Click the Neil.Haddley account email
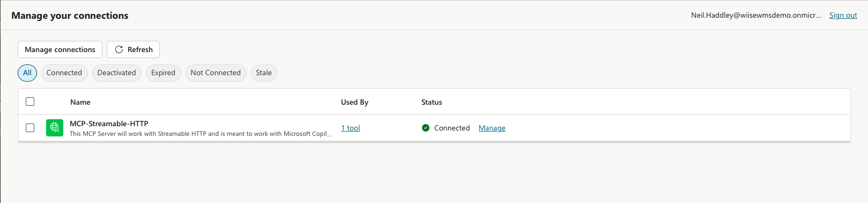 756,15
